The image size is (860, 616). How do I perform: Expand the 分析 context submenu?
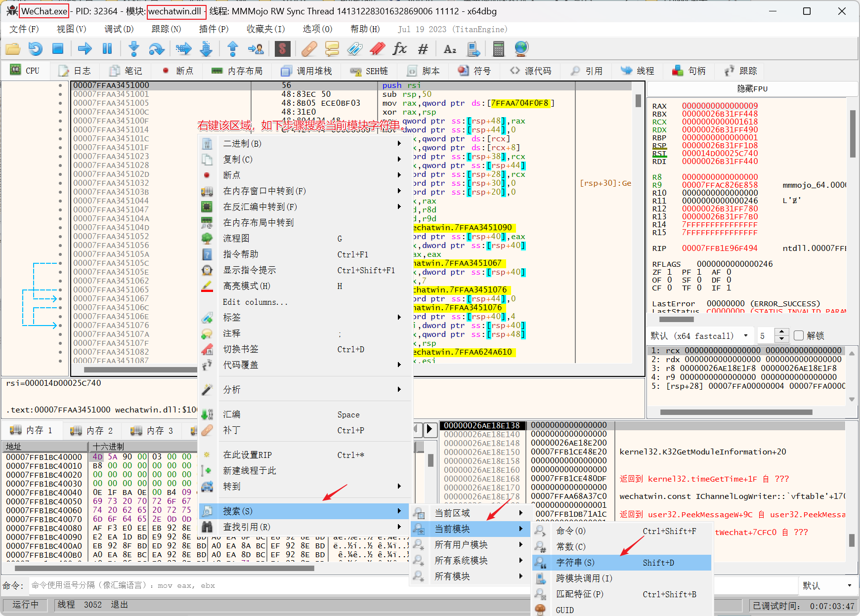pos(305,390)
